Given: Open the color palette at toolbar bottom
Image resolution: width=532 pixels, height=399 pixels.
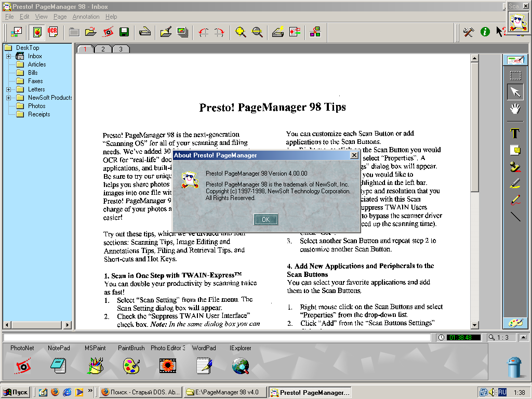Looking at the screenshot, I should tap(515, 323).
